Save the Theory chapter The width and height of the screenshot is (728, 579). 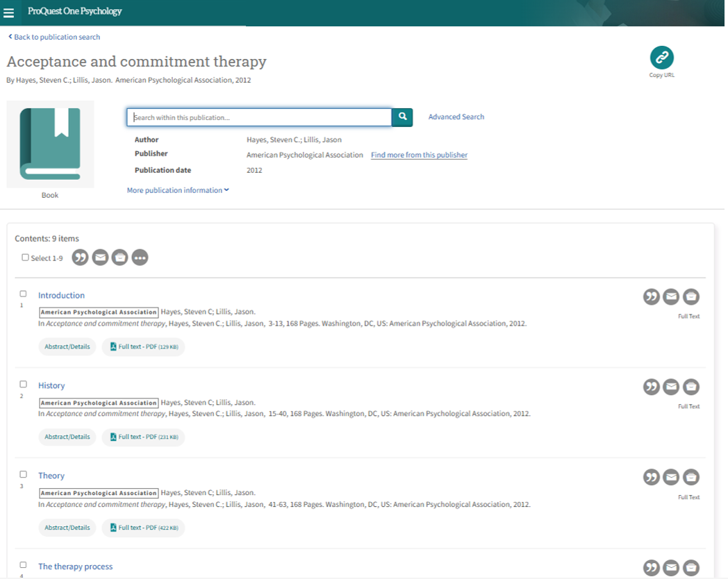691,477
